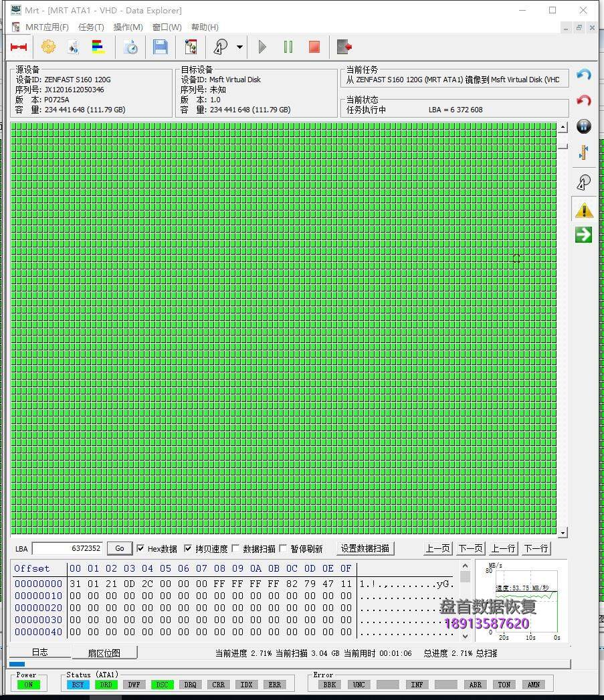Click the grey play start button
The height and width of the screenshot is (700, 604).
pos(262,47)
